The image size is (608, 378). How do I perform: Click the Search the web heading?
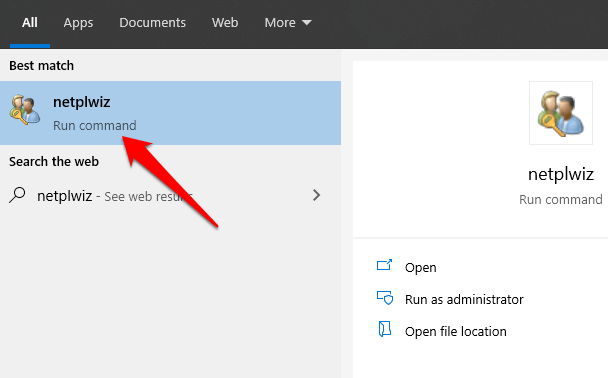[x=54, y=161]
